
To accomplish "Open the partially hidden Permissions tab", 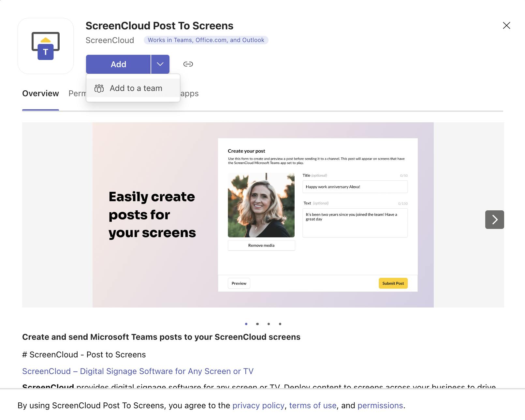I will 77,94.
